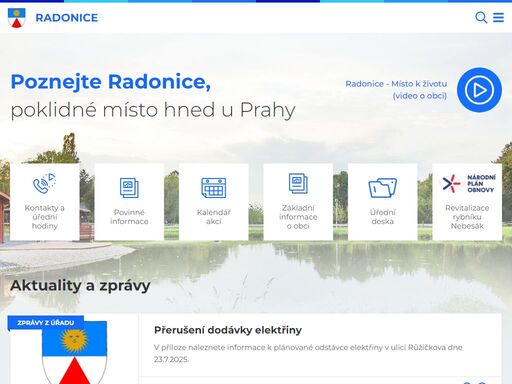
Task: Open the Úřední deska tile label
Action: tap(383, 217)
